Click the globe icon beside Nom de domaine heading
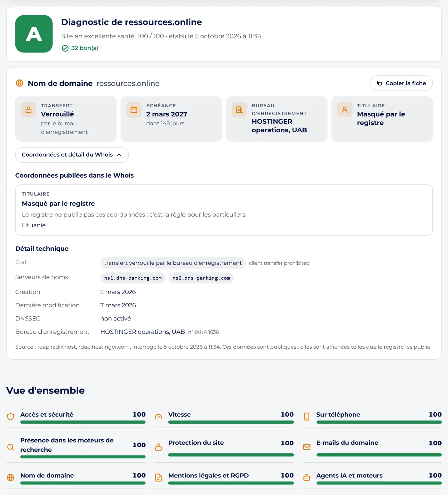This screenshot has height=495, width=448. point(20,83)
